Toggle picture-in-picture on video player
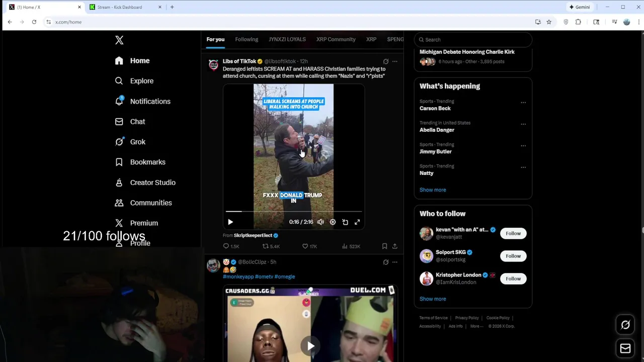Image resolution: width=644 pixels, height=362 pixels. 345,222
